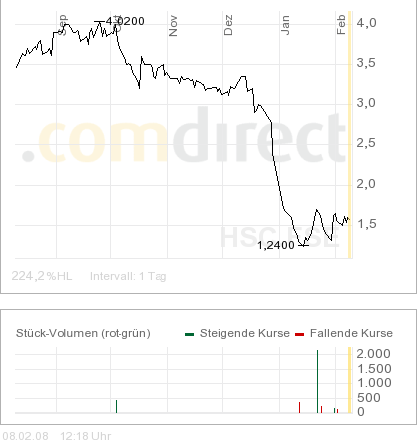Click the Intervall: 1 Tag label
Image resolution: width=417 pixels, height=443 pixels.
point(128,276)
